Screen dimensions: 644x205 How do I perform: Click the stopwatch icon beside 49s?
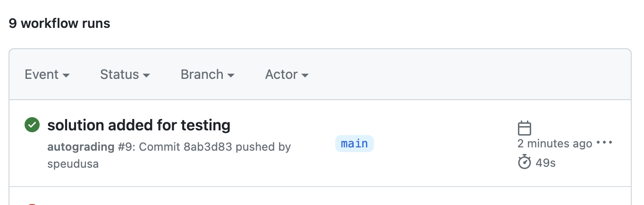pyautogui.click(x=525, y=163)
